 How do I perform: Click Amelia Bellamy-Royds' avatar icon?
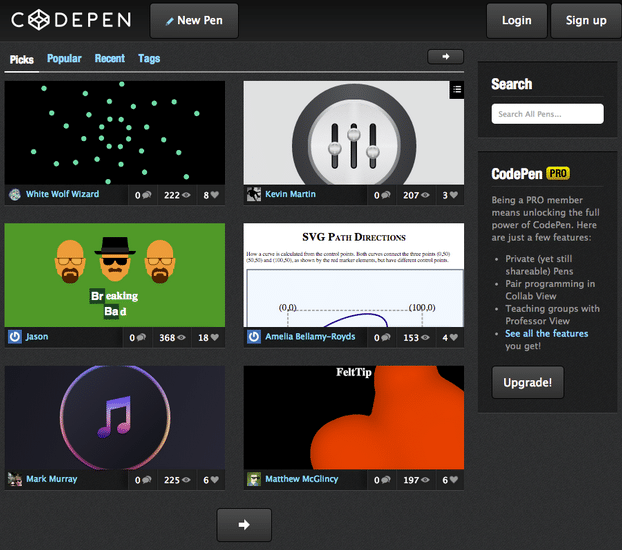tap(254, 337)
